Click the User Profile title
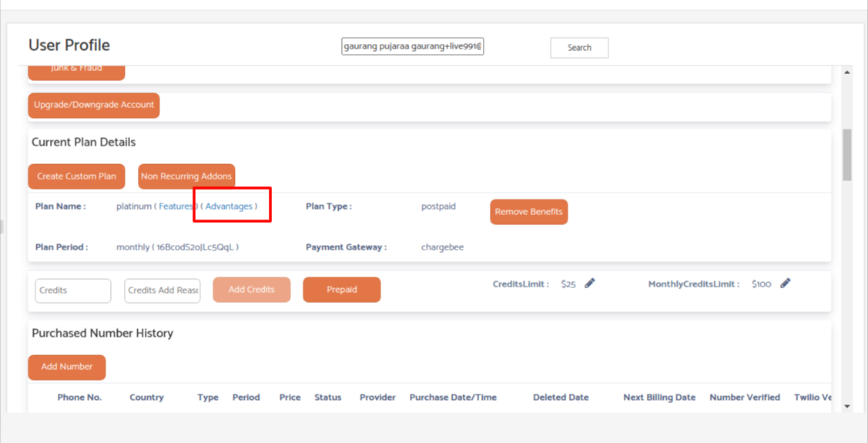Viewport: 868px width, 443px height. [x=69, y=45]
